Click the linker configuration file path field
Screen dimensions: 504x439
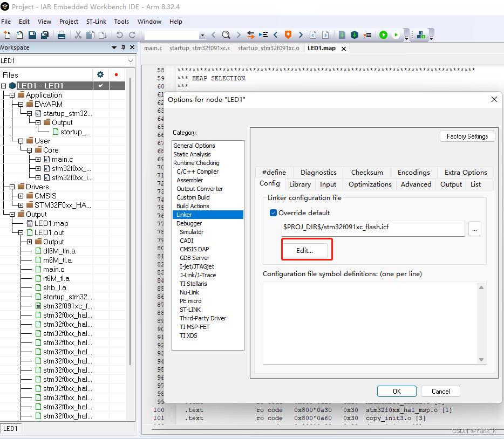[x=373, y=228]
